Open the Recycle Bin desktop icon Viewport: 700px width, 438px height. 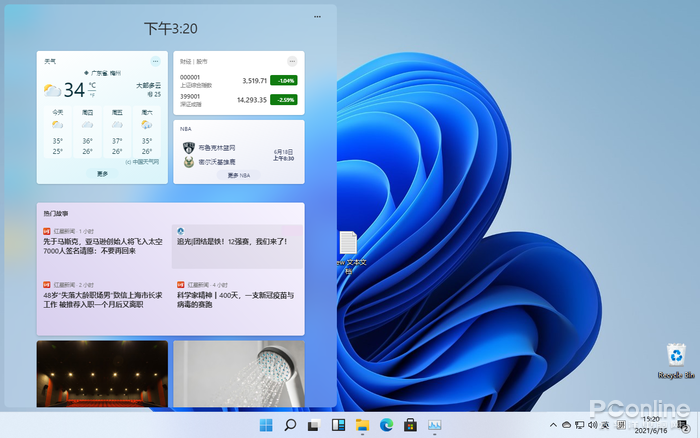[677, 358]
